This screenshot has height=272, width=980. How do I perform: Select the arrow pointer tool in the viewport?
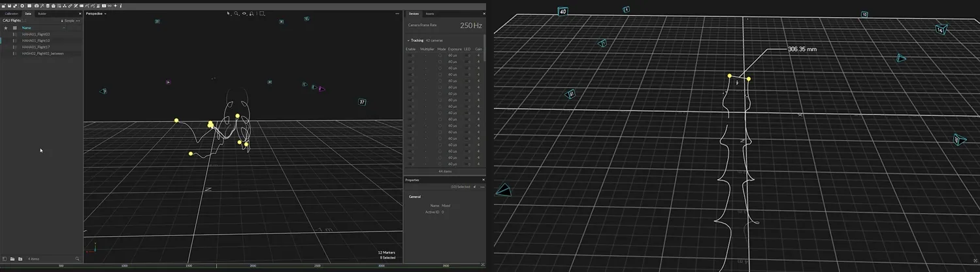pyautogui.click(x=229, y=13)
